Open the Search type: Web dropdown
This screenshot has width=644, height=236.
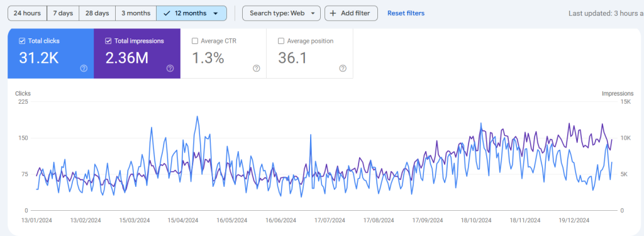(x=281, y=13)
